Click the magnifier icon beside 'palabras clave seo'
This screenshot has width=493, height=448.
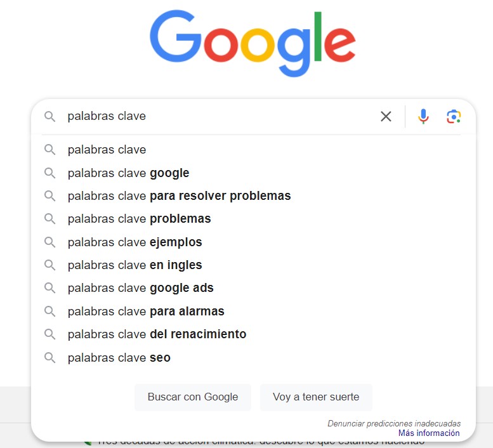click(x=49, y=357)
